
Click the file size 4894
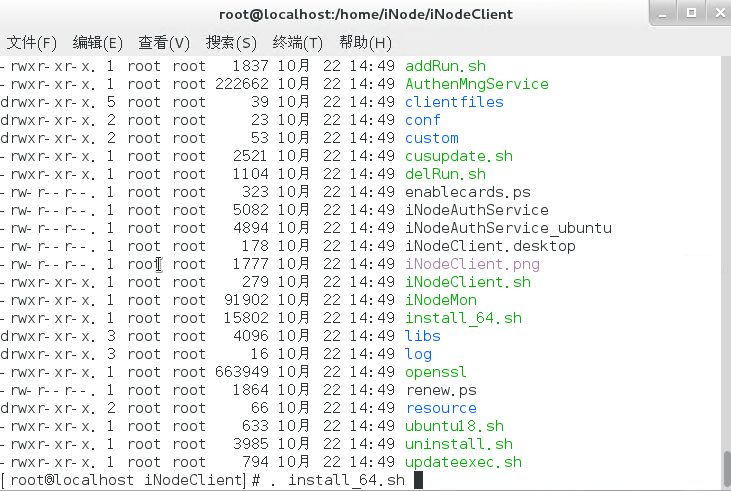[251, 228]
